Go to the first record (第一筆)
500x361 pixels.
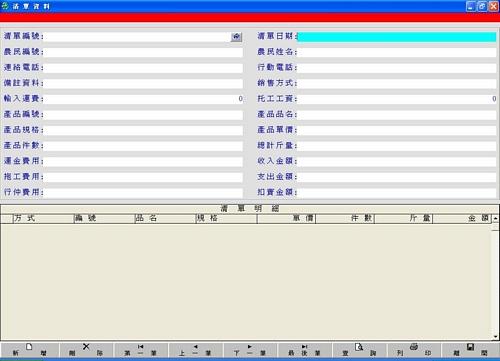click(x=140, y=350)
